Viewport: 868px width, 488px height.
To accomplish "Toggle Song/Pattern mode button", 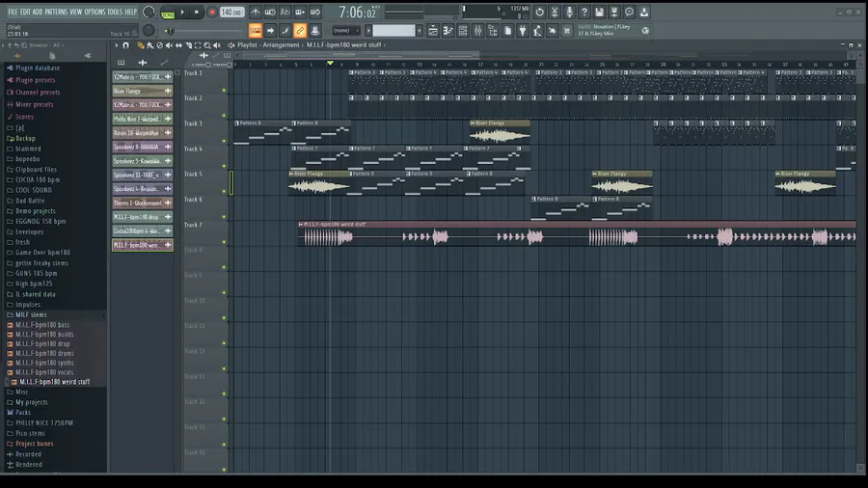I will pos(168,13).
